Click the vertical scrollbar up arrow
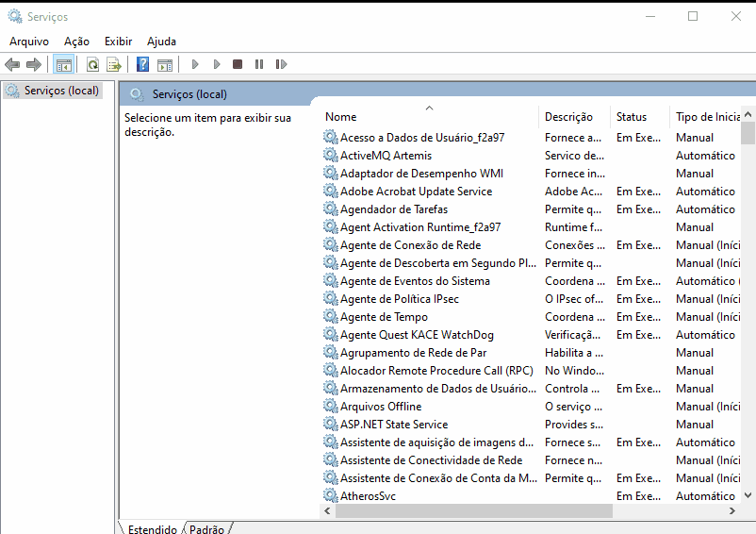 [748, 114]
